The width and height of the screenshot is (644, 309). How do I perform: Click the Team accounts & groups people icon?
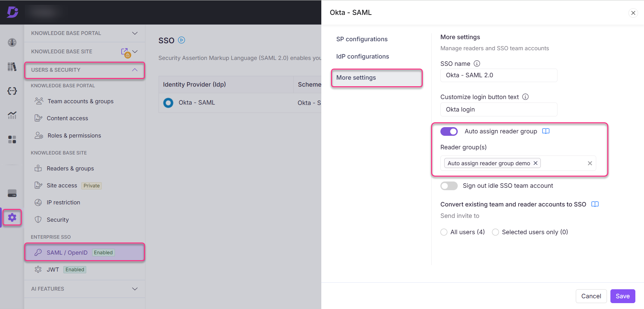coord(39,101)
